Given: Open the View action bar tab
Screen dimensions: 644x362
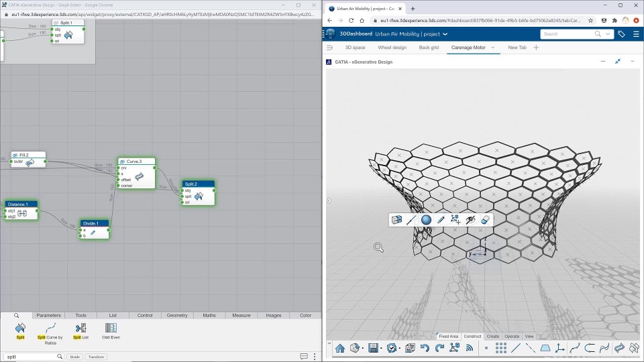Looking at the screenshot, I should click(529, 336).
